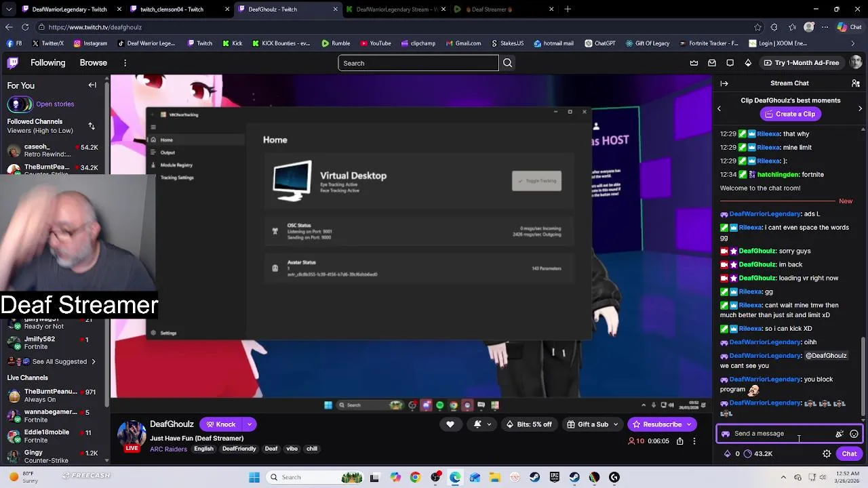
Task: Open the YouTube bookmark
Action: [376, 43]
